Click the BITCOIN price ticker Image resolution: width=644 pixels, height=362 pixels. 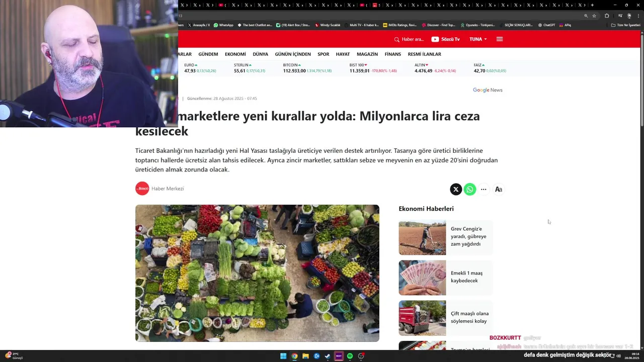click(307, 68)
